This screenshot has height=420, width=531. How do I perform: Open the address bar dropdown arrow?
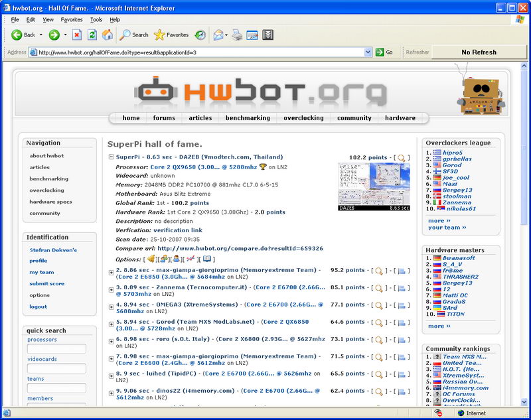coord(368,52)
